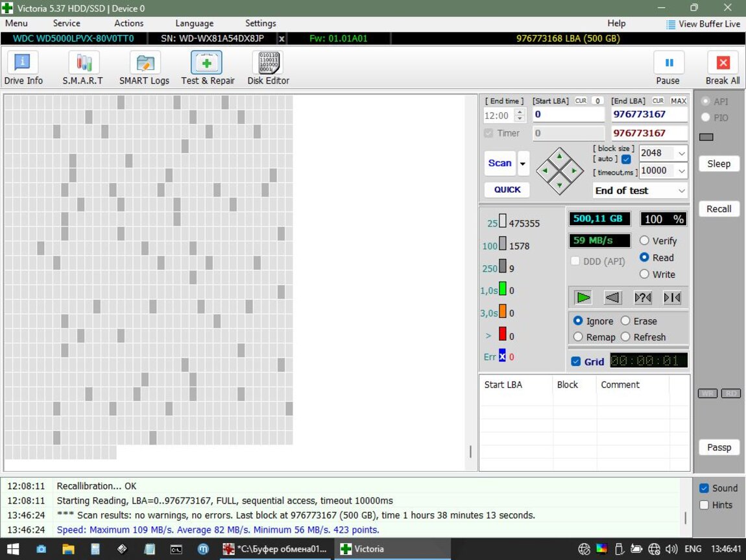Click the Scan button

[500, 163]
